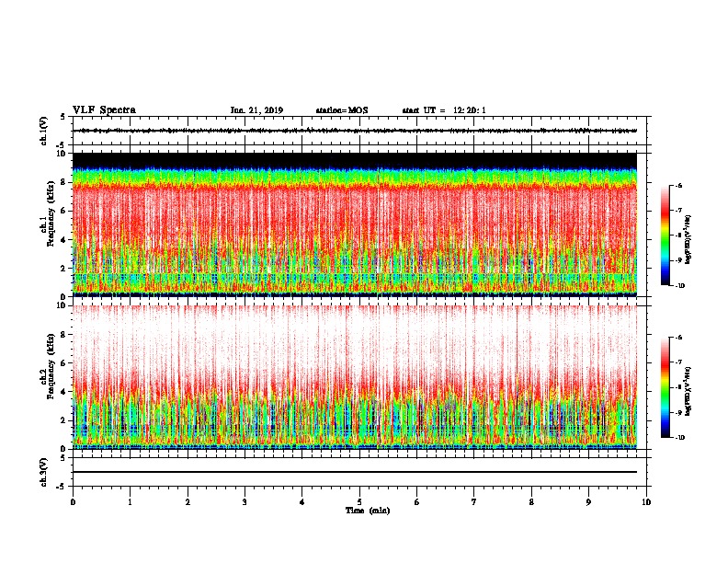The width and height of the screenshot is (728, 563).
Task: Click time axis tick label "2"
Action: click(188, 502)
